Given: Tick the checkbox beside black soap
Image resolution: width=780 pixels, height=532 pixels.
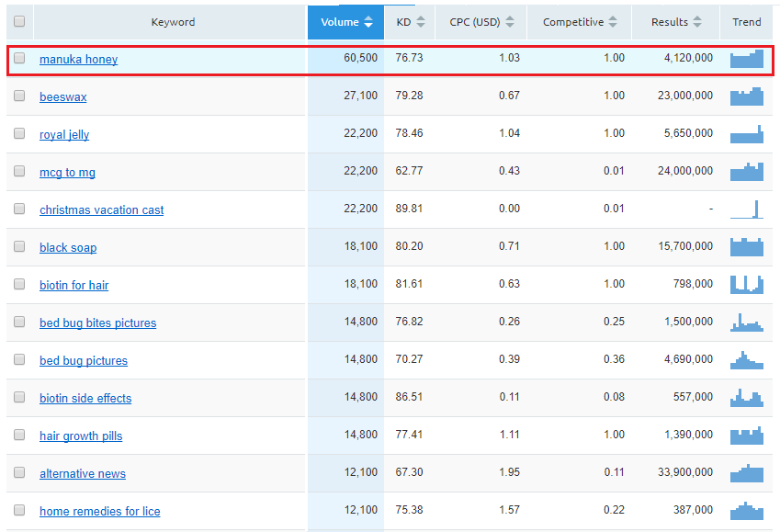Looking at the screenshot, I should [19, 246].
